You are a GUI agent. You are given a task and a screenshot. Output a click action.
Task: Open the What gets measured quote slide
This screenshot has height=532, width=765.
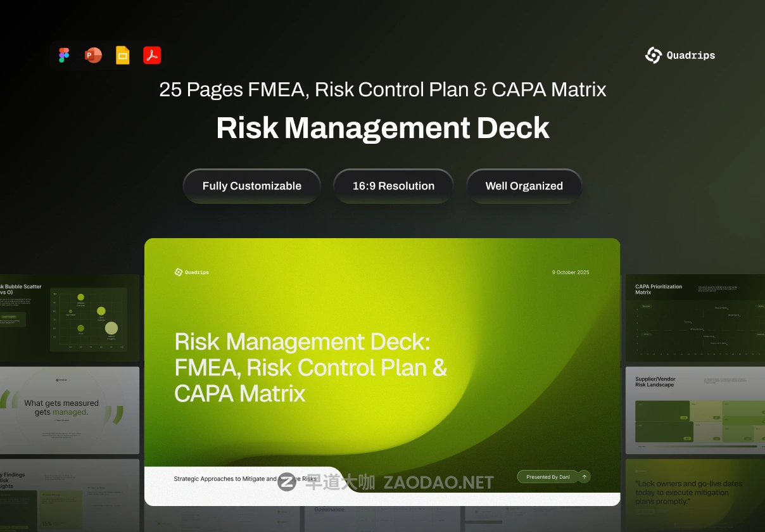click(70, 410)
